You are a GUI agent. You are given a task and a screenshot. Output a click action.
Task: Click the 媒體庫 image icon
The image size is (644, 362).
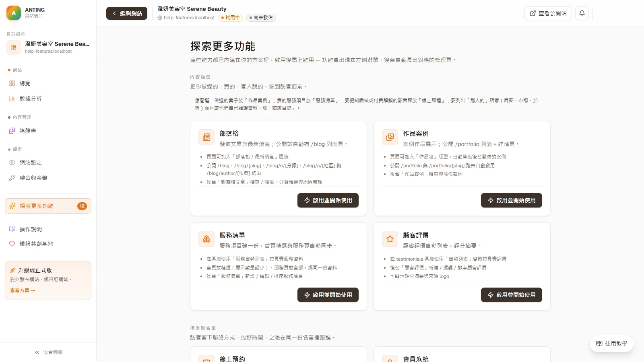pyautogui.click(x=12, y=131)
